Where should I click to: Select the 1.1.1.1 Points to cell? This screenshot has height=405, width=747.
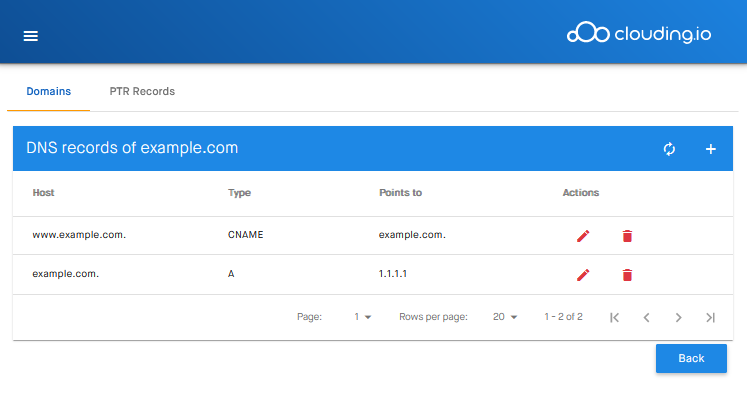[x=393, y=274]
